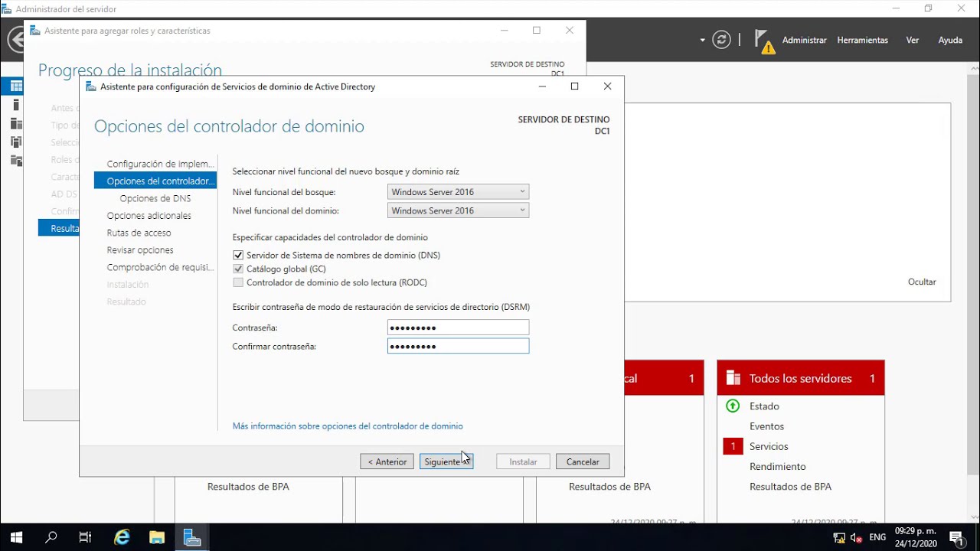This screenshot has width=980, height=551.
Task: Click the refresh icon in Server Manager header
Action: coord(721,40)
